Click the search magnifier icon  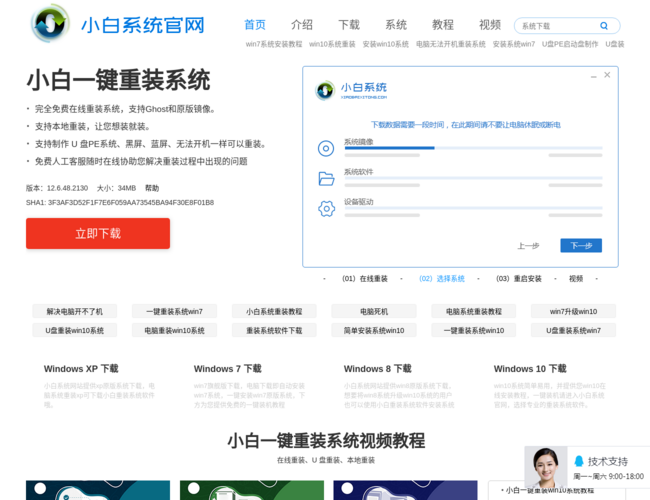pyautogui.click(x=604, y=26)
